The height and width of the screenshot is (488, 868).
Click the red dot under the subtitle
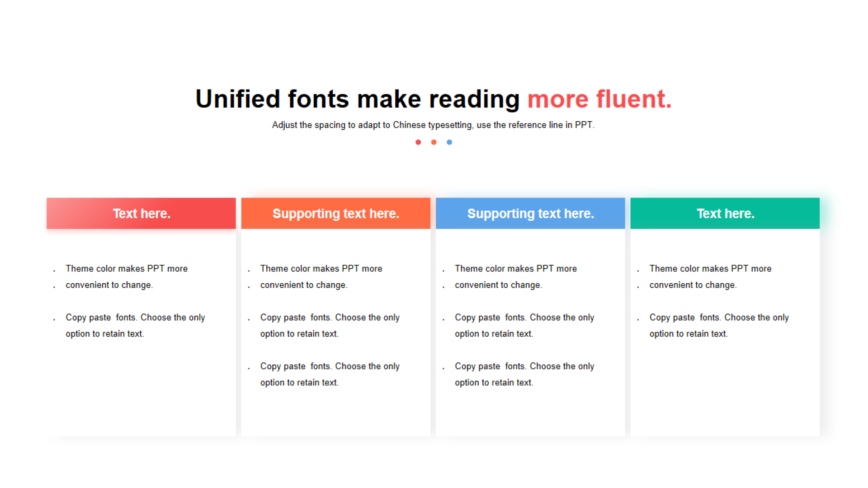418,142
